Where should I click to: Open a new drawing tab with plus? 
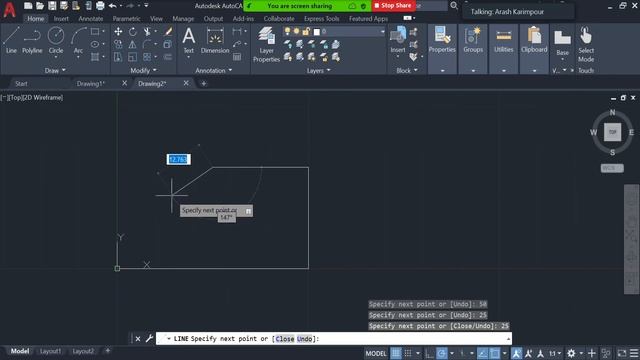203,84
